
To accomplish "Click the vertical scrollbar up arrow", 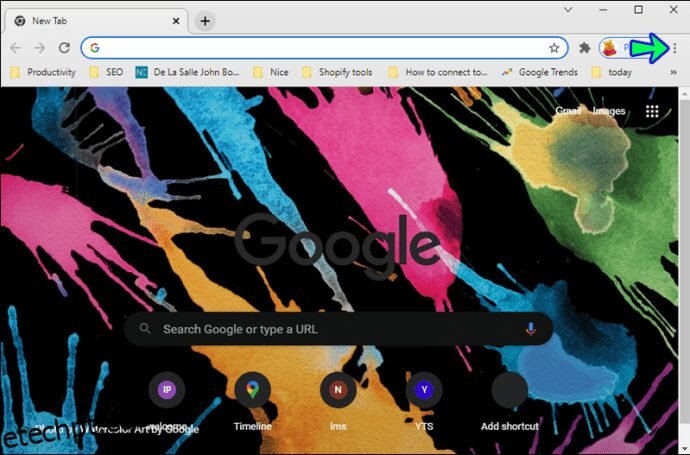I will click(684, 93).
